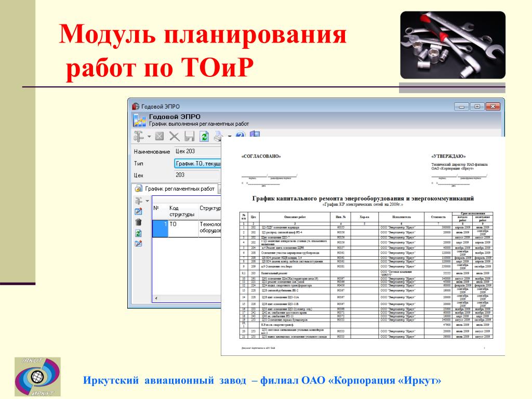Open the Тип combo box showing График ТО

coord(197,164)
